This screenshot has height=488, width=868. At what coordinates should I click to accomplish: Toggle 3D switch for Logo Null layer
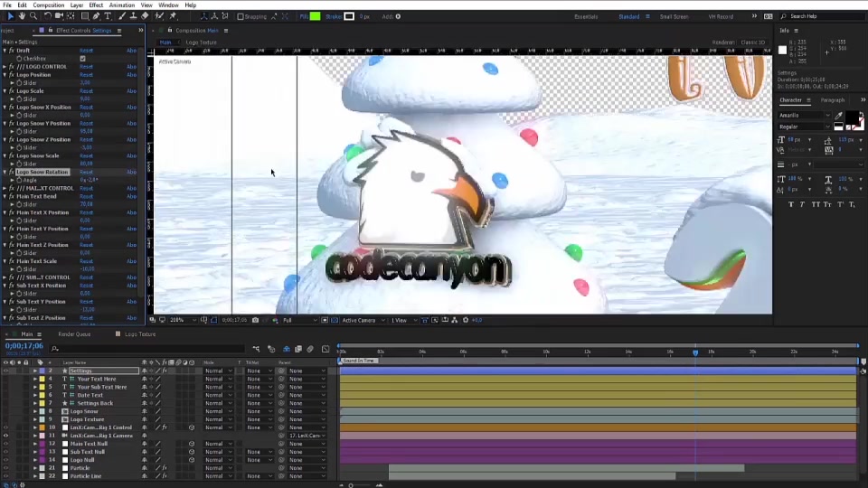(x=192, y=460)
